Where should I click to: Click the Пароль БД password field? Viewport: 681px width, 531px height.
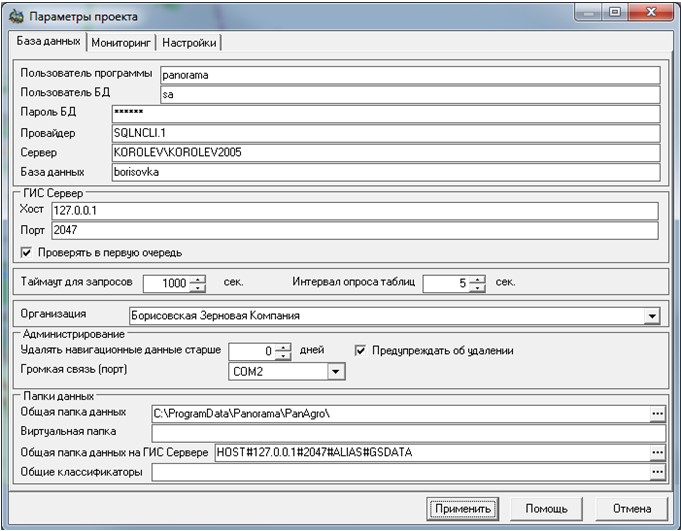(386, 114)
